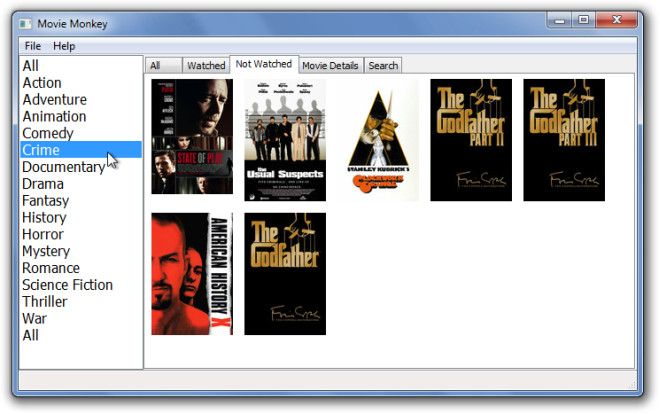This screenshot has width=660, height=414.
Task: Select The Godfather Part II poster
Action: pos(471,140)
